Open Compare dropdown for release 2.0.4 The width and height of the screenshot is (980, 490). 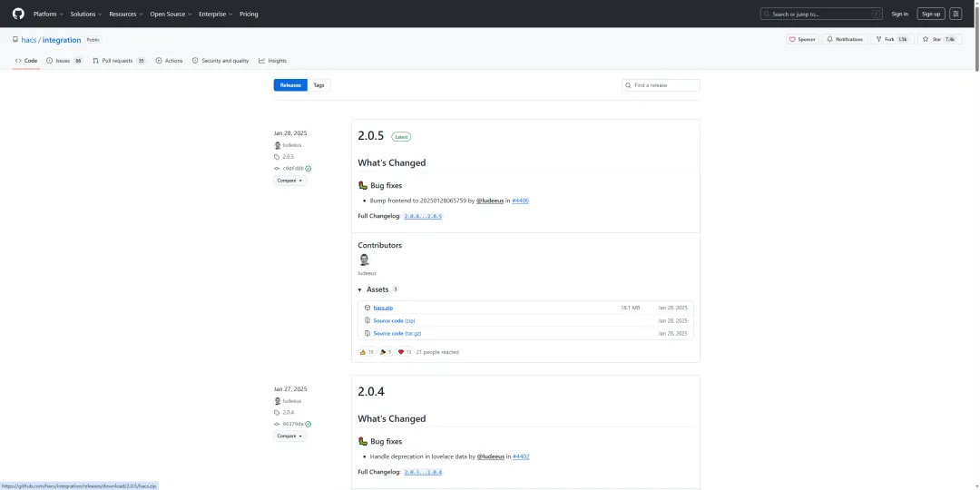click(x=290, y=436)
